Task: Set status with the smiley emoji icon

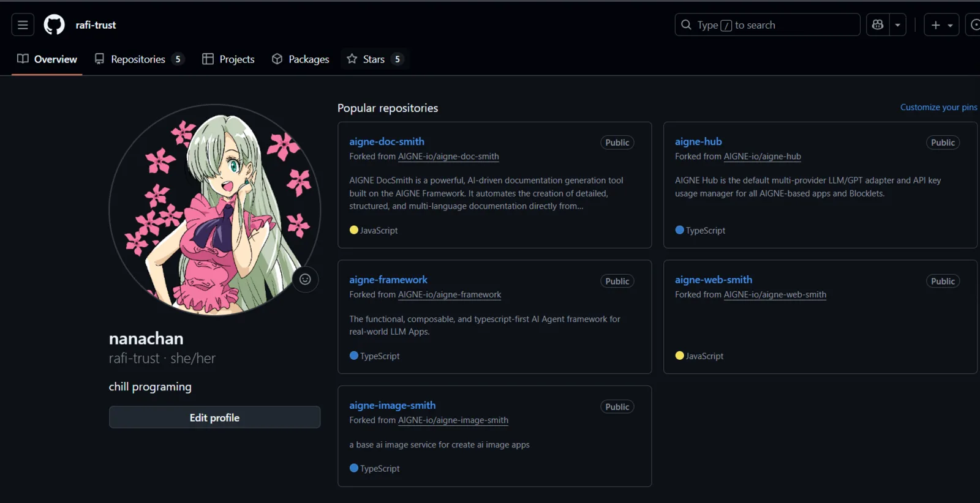Action: click(305, 280)
